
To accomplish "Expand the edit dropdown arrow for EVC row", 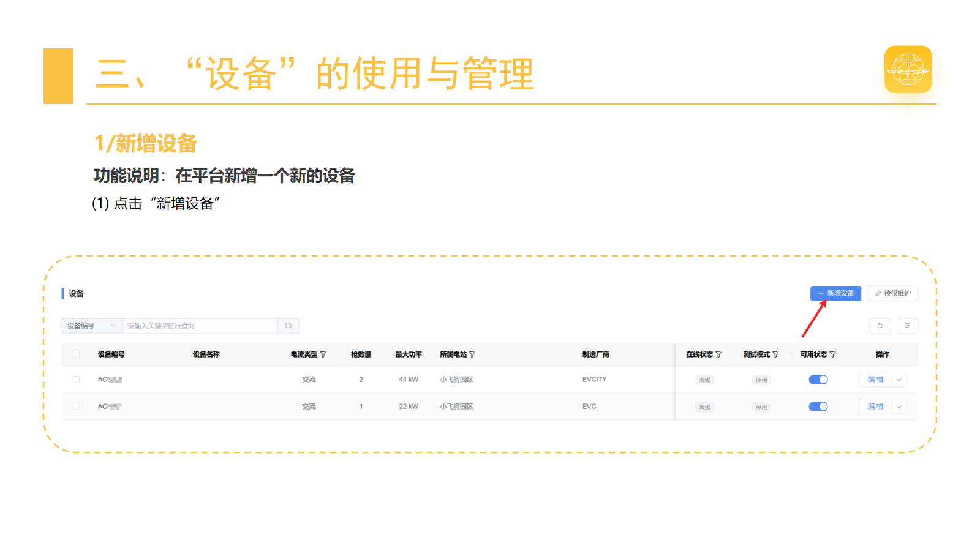I will [899, 407].
